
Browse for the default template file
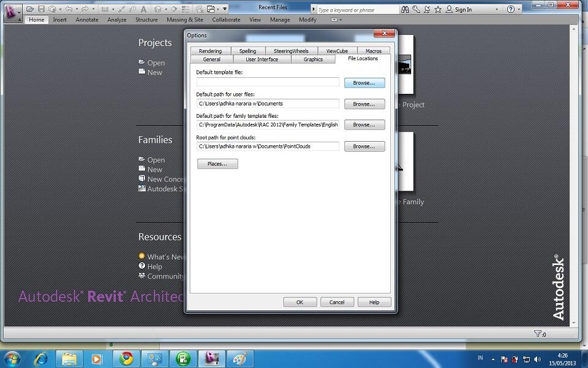coord(364,83)
